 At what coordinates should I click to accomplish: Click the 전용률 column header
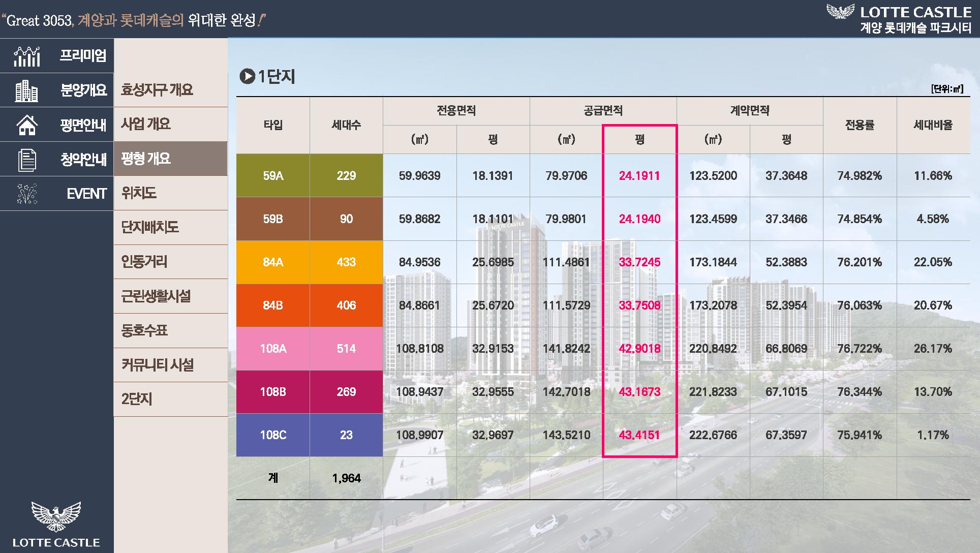(x=860, y=125)
